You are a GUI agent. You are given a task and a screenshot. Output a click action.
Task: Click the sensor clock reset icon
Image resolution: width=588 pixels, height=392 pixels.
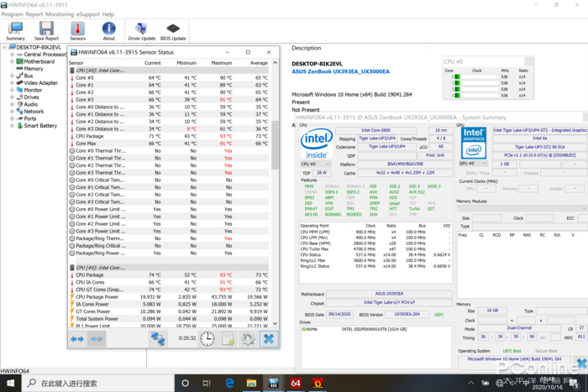(x=207, y=338)
